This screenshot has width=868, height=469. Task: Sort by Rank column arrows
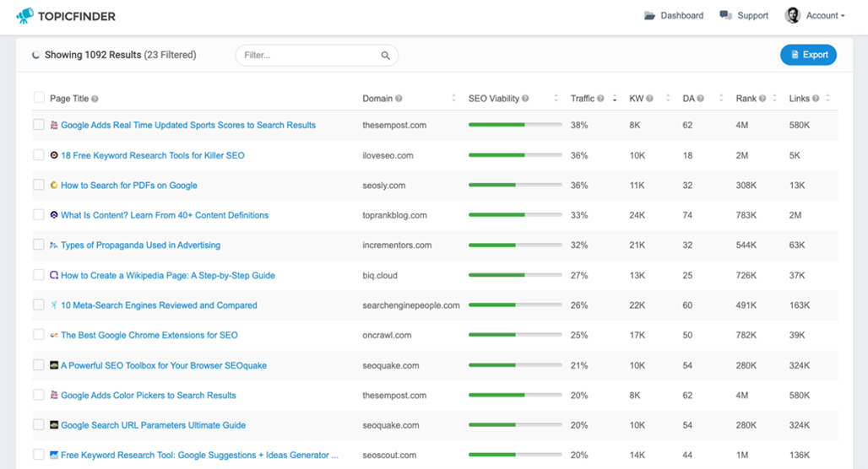point(774,98)
